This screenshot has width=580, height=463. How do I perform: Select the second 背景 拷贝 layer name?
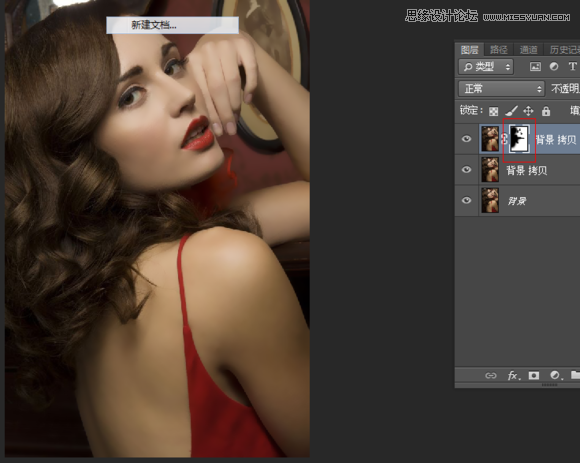[526, 170]
